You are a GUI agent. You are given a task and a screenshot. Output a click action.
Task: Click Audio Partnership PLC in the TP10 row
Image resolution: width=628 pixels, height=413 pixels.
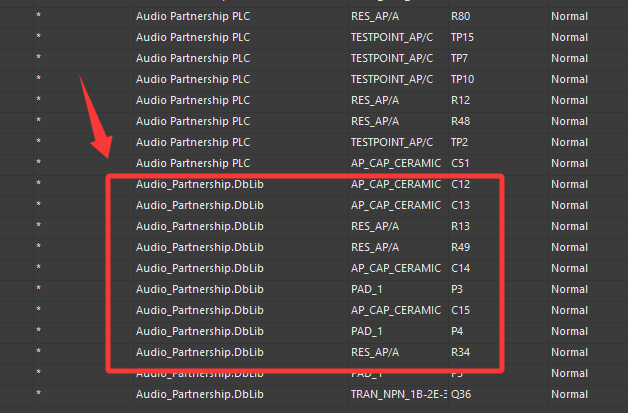point(193,79)
